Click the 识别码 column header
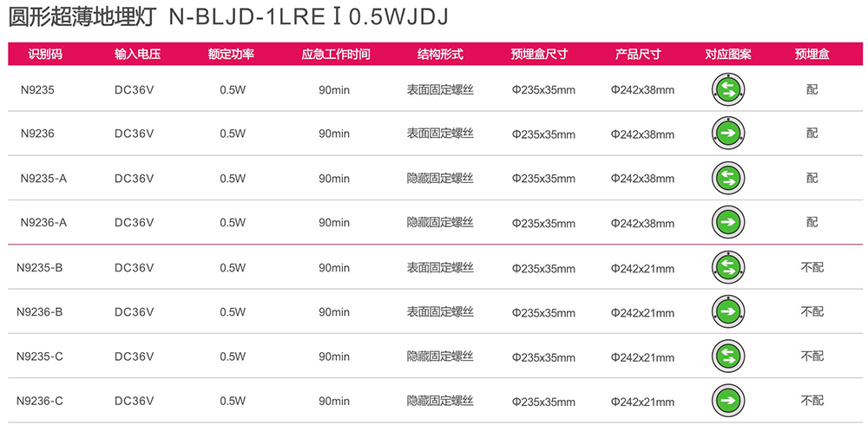Image resolution: width=868 pixels, height=425 pixels. (x=45, y=55)
